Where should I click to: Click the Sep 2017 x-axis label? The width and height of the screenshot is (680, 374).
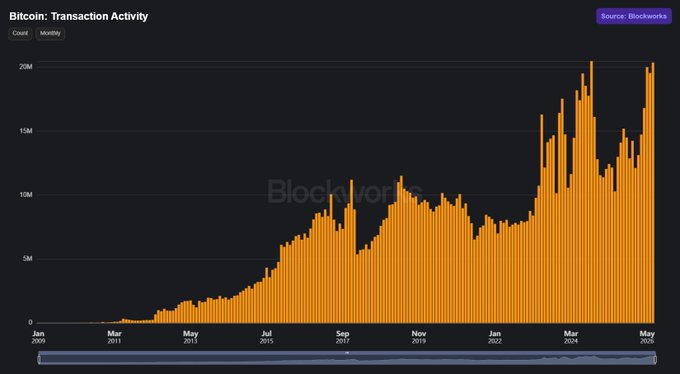[x=343, y=337]
